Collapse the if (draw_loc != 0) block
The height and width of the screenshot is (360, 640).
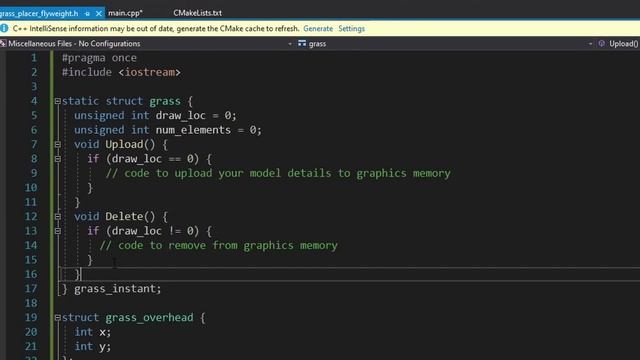coord(58,231)
